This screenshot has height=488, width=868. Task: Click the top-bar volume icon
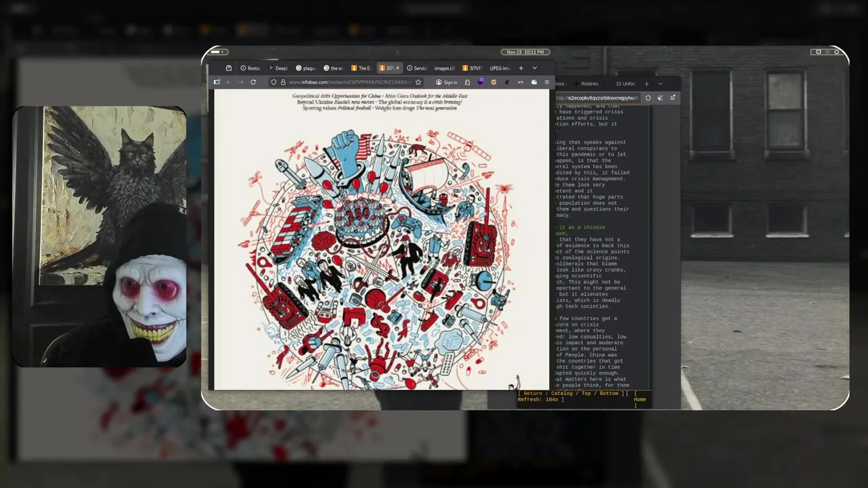[828, 52]
